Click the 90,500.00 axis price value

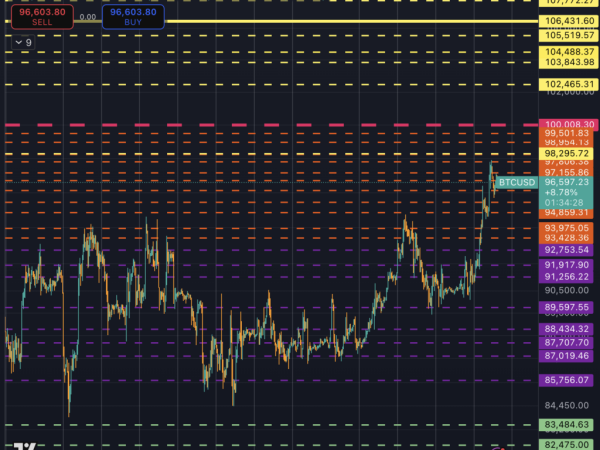[566, 290]
